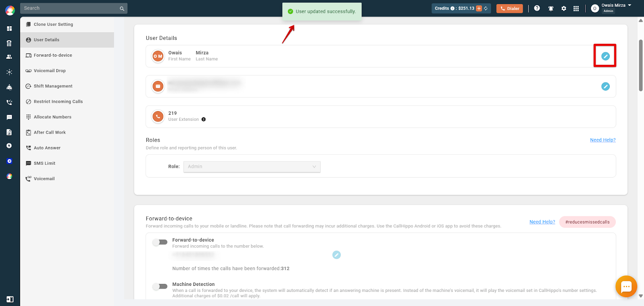Image resolution: width=644 pixels, height=306 pixels.
Task: Open Allocate Numbers settings
Action: 67,117
